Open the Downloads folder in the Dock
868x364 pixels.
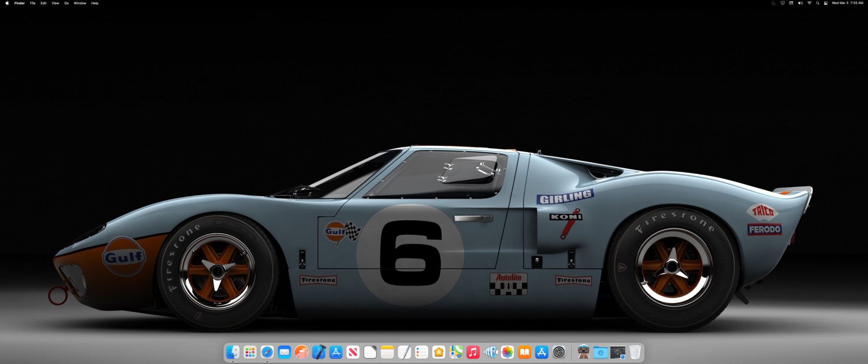601,352
